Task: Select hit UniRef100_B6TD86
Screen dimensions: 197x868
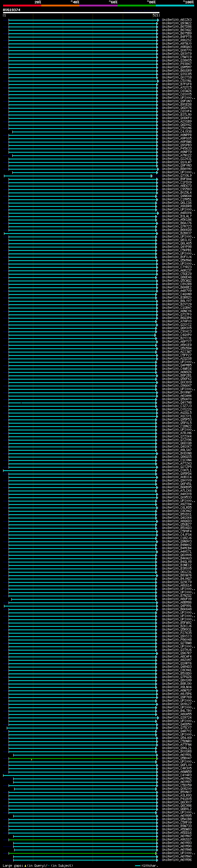Action: tap(177, 26)
